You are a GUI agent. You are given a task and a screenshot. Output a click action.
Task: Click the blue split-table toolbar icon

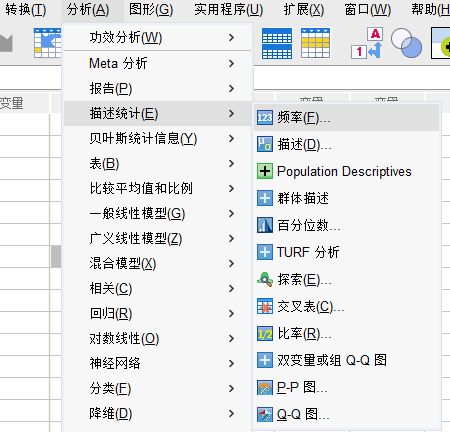tap(277, 43)
